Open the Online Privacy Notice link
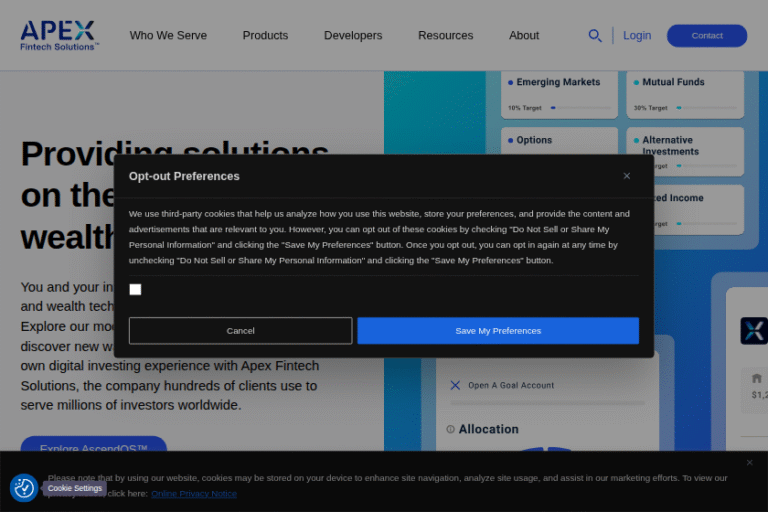This screenshot has height=512, width=768. (x=194, y=493)
